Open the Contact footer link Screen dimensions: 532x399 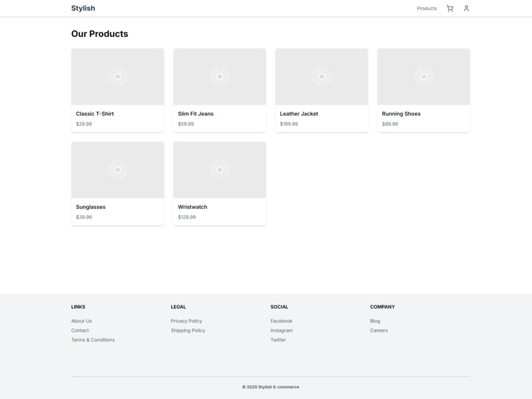click(80, 330)
